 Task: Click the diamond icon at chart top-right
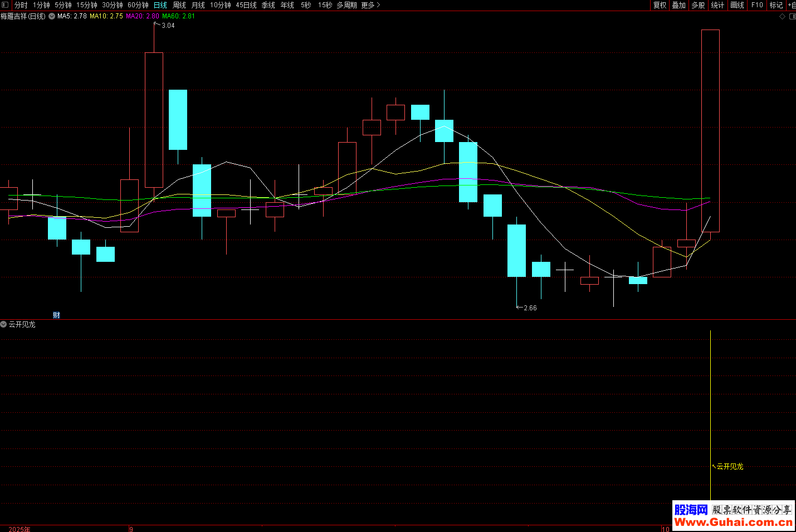[x=782, y=17]
